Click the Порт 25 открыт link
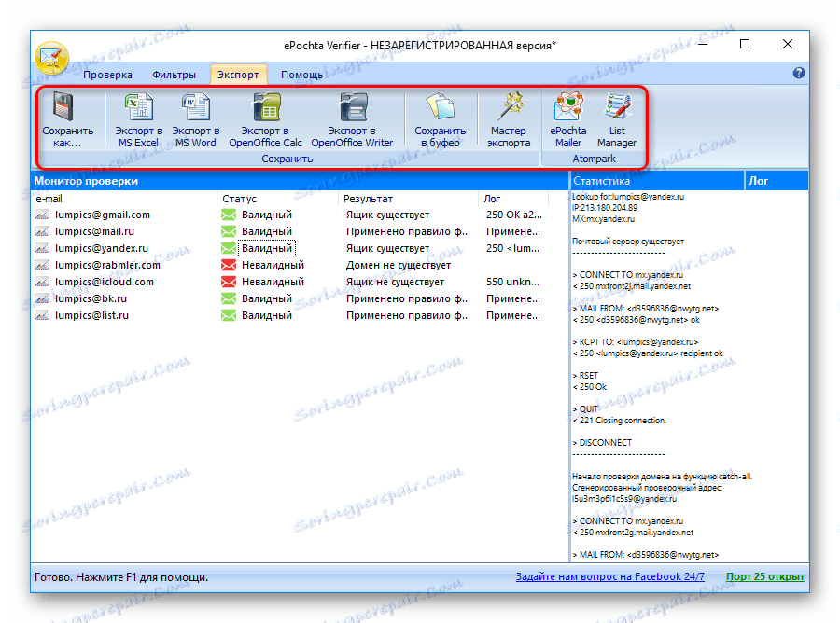This screenshot has width=840, height=623. pos(765,576)
